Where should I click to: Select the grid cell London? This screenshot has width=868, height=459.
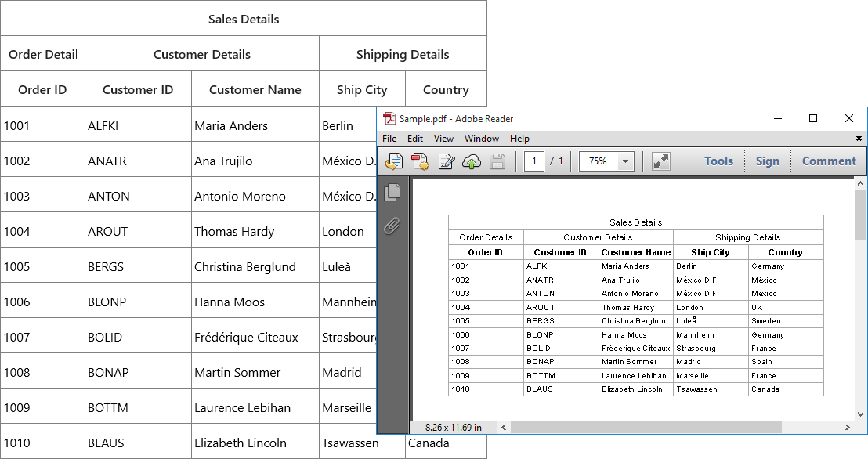point(348,231)
